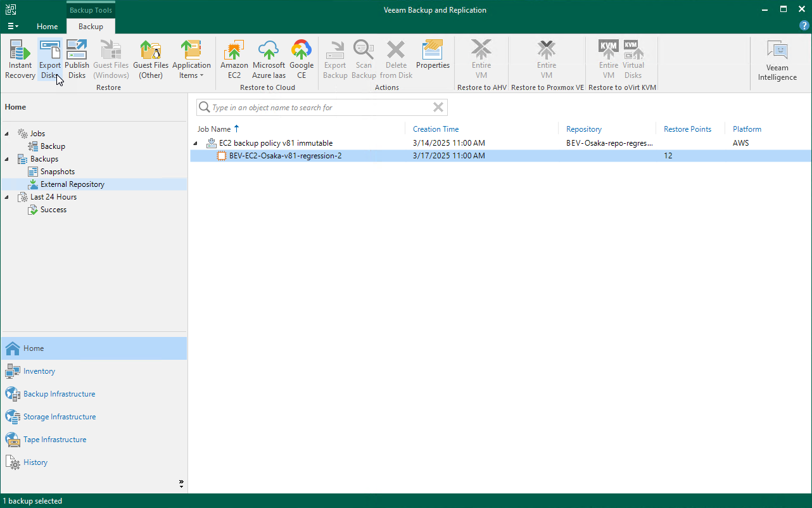Open the help question mark icon

click(804, 26)
